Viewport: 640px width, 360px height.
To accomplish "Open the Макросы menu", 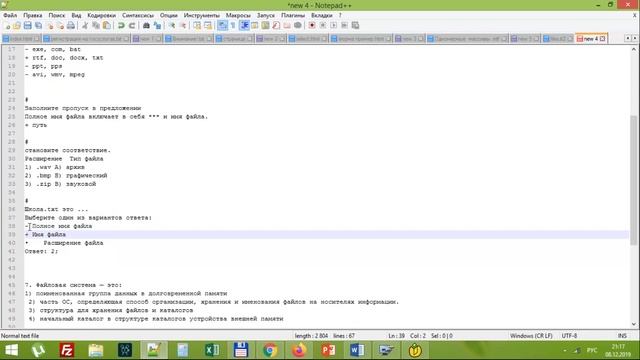I will tap(238, 15).
